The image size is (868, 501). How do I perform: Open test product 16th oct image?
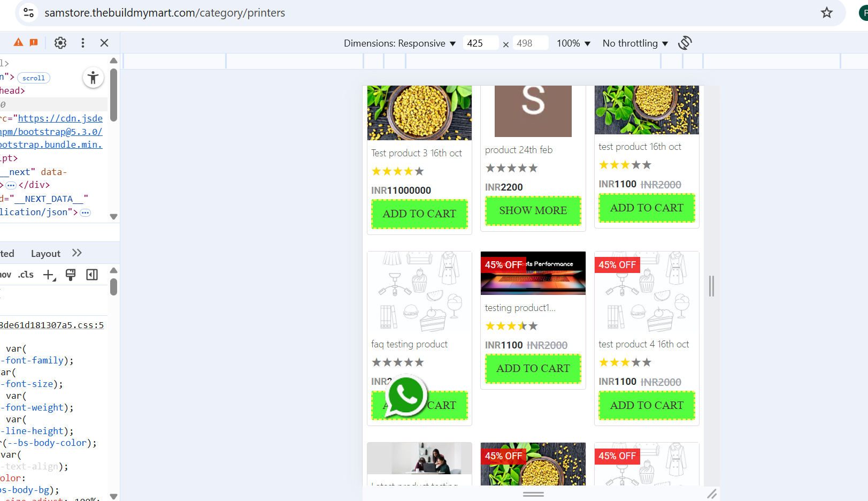647,110
